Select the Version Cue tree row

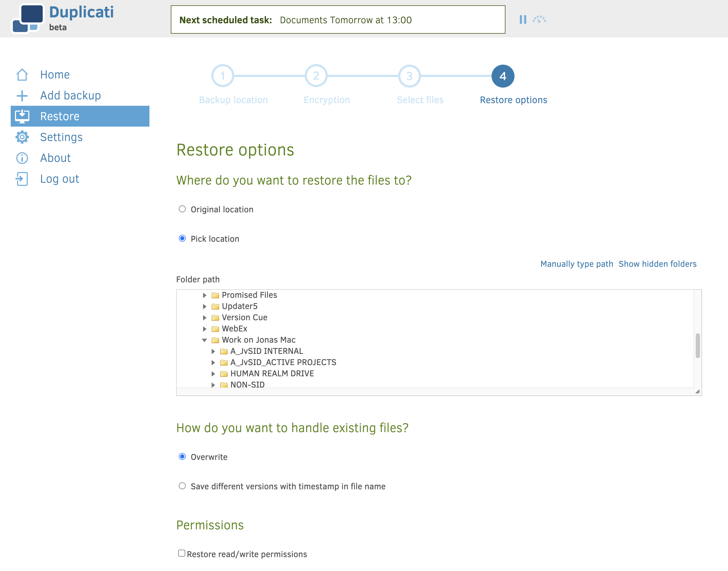coord(244,318)
